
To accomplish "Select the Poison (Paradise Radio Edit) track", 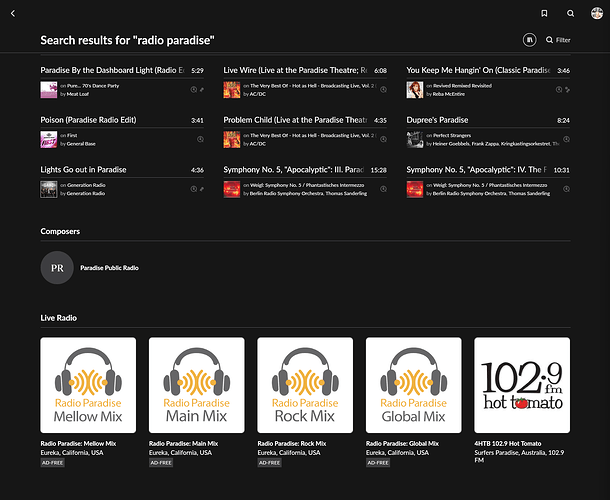I will pyautogui.click(x=88, y=120).
